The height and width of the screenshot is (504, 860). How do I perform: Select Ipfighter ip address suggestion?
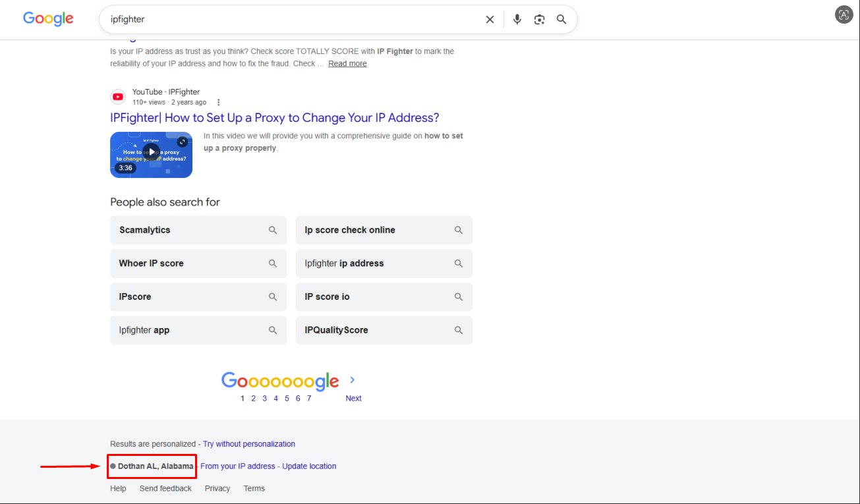pos(384,264)
